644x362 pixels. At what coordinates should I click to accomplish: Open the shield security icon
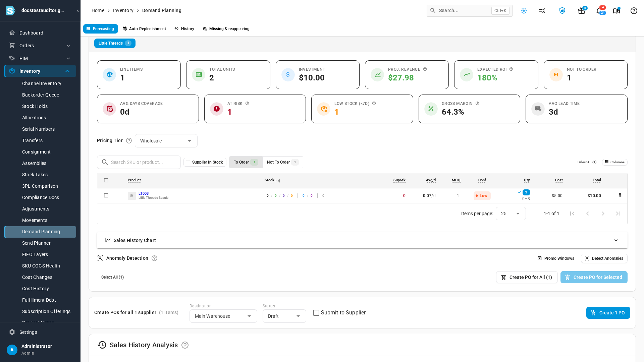(x=562, y=11)
